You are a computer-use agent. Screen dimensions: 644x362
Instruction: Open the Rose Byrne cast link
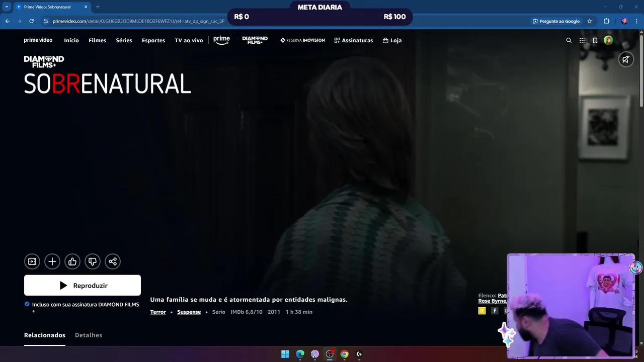point(492,301)
